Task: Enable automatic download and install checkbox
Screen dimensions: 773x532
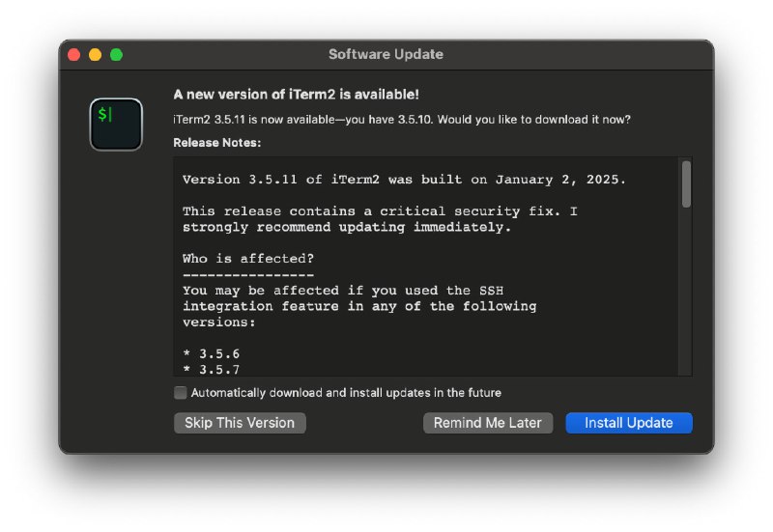Action: click(x=180, y=393)
